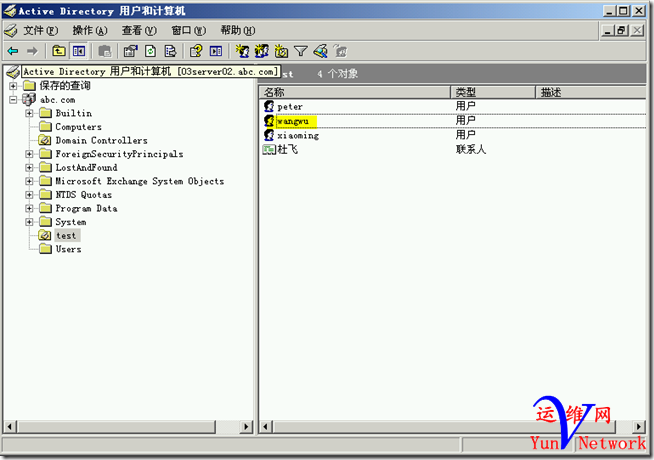
Task: Create a new user with toolbar icon
Action: coord(242,51)
